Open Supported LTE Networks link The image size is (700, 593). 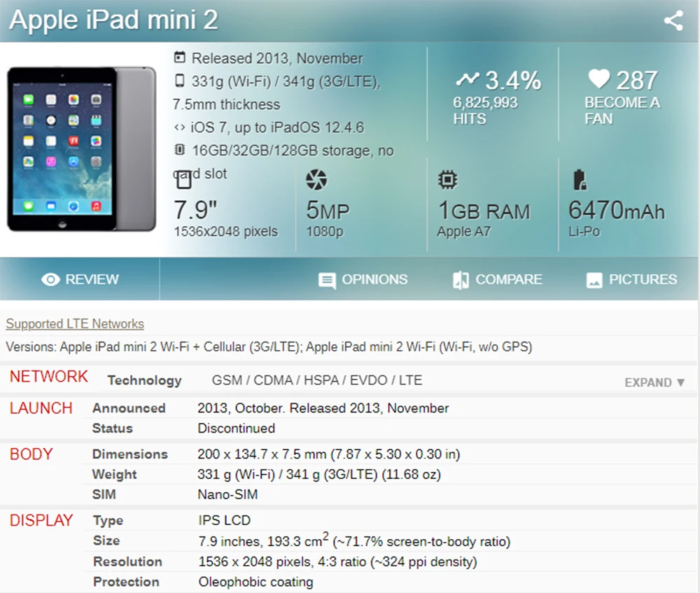pos(75,323)
